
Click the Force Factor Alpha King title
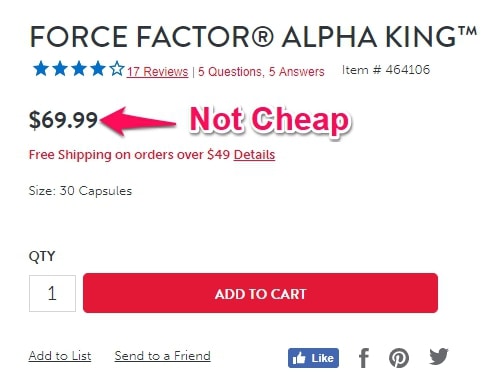pyautogui.click(x=253, y=37)
